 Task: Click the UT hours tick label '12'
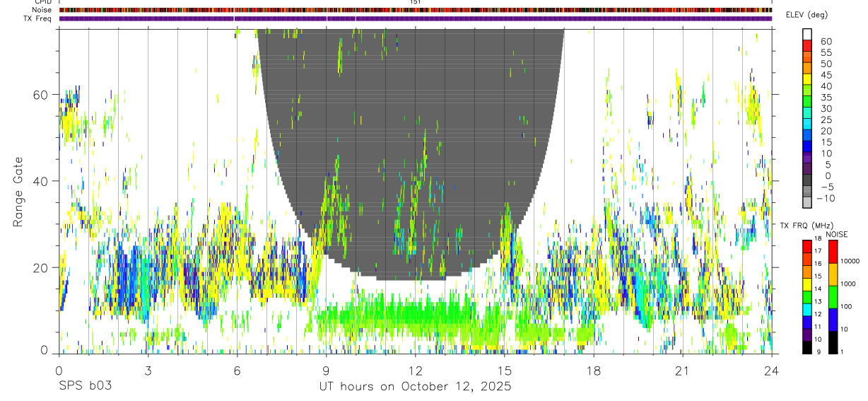415,371
